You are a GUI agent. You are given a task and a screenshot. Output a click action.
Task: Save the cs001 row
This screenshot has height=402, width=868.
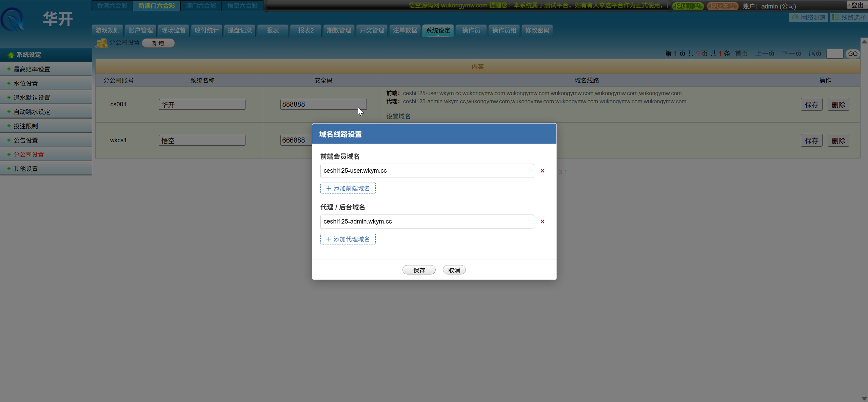[x=811, y=105]
